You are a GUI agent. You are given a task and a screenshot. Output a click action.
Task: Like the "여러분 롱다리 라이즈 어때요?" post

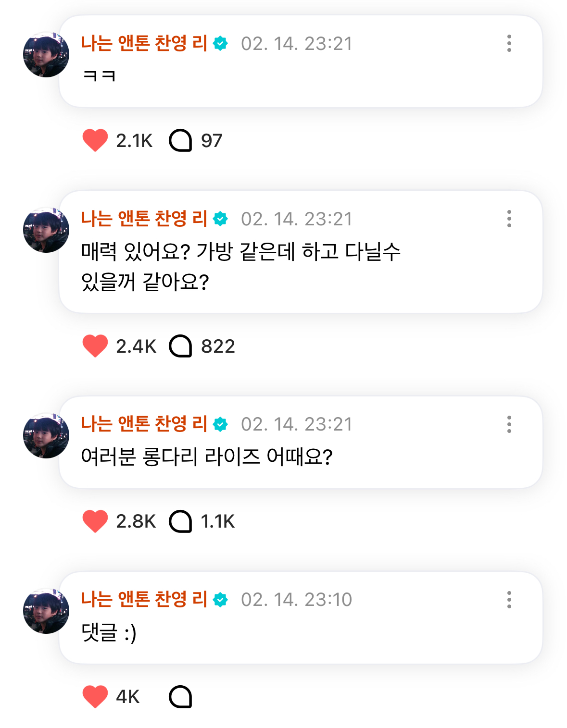coord(95,521)
